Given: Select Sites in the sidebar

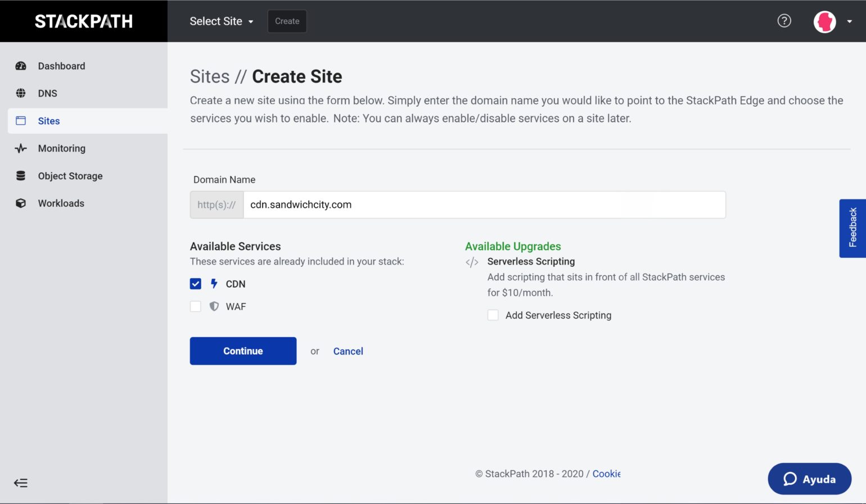Looking at the screenshot, I should [x=88, y=121].
